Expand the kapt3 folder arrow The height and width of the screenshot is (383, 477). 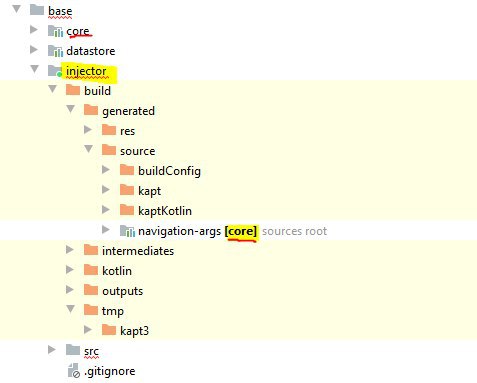pos(88,330)
